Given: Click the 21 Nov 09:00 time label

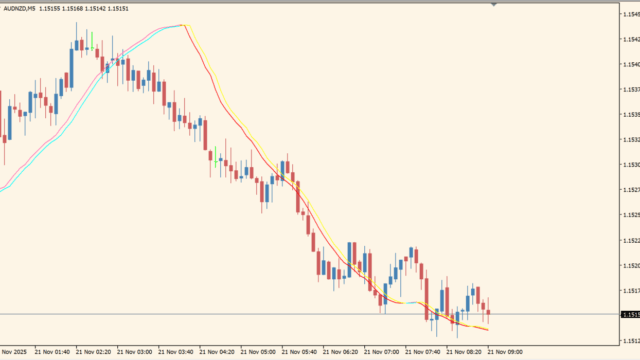Looking at the screenshot, I should [x=505, y=352].
